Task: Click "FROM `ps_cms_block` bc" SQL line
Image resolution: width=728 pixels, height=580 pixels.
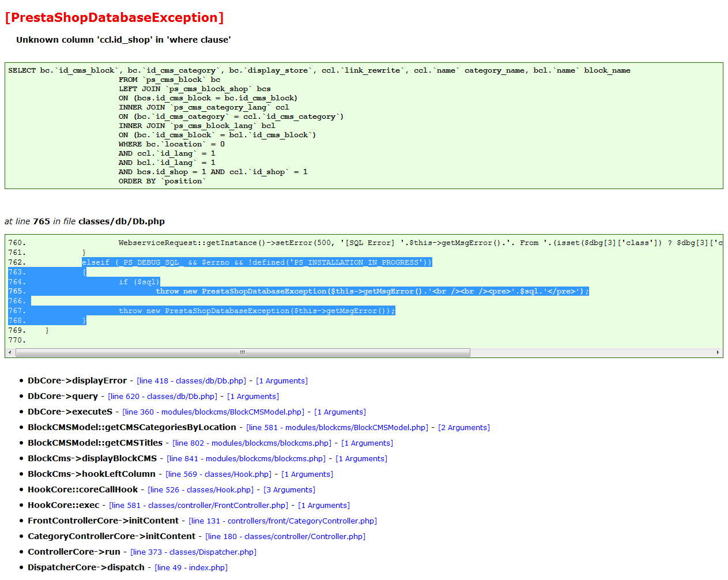Action: coord(169,80)
